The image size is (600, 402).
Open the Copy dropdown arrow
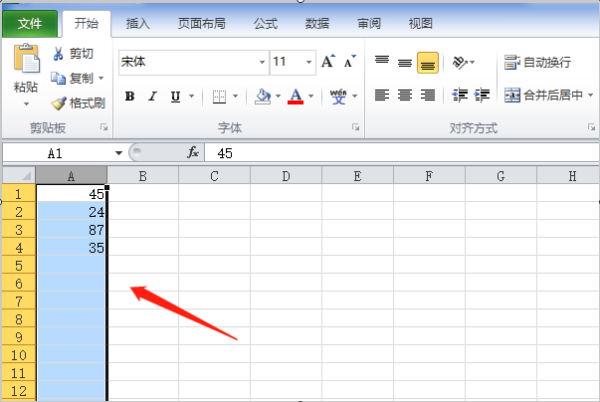coord(101,78)
